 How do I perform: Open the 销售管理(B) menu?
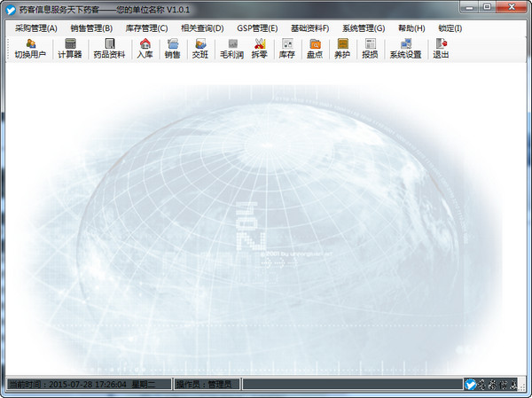[91, 28]
